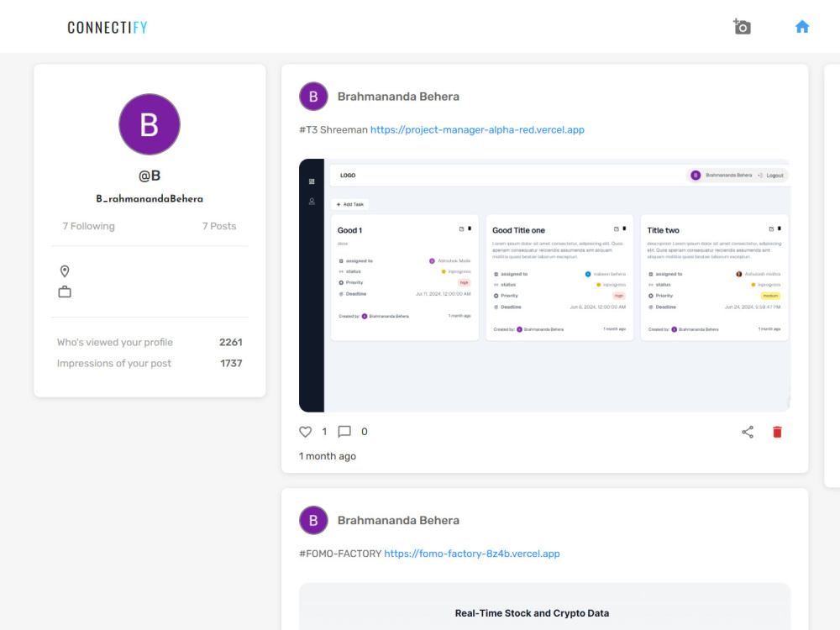The image size is (840, 630).
Task: Click 7 Following count
Action: 88,226
